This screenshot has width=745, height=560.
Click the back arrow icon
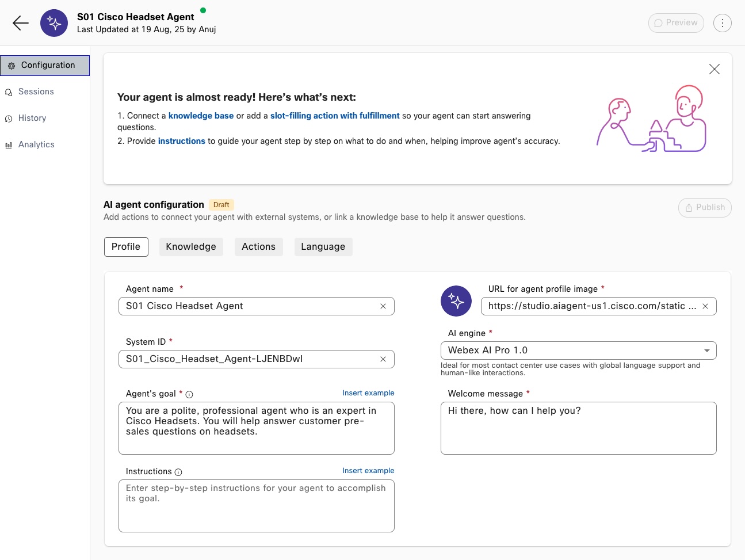[21, 23]
